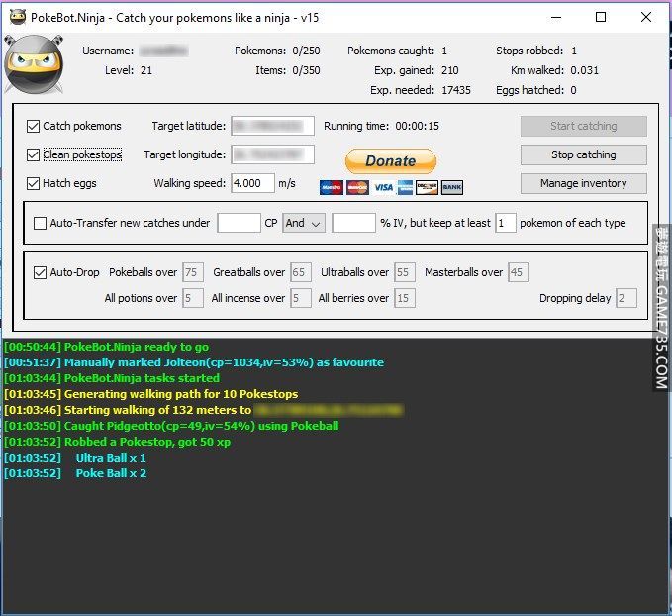Maximize the PokeBot.Ninja window
Image resolution: width=672 pixels, height=616 pixels.
tap(601, 17)
